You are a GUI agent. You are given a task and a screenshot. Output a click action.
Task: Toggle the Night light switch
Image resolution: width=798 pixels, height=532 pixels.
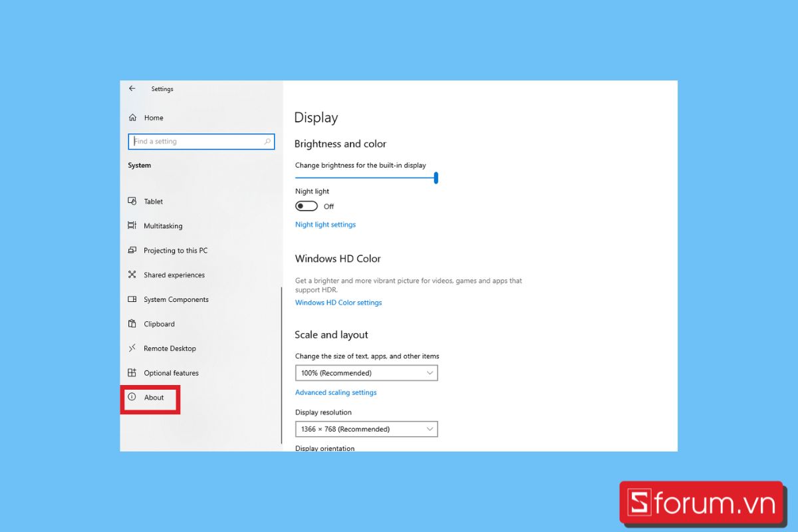pyautogui.click(x=307, y=206)
